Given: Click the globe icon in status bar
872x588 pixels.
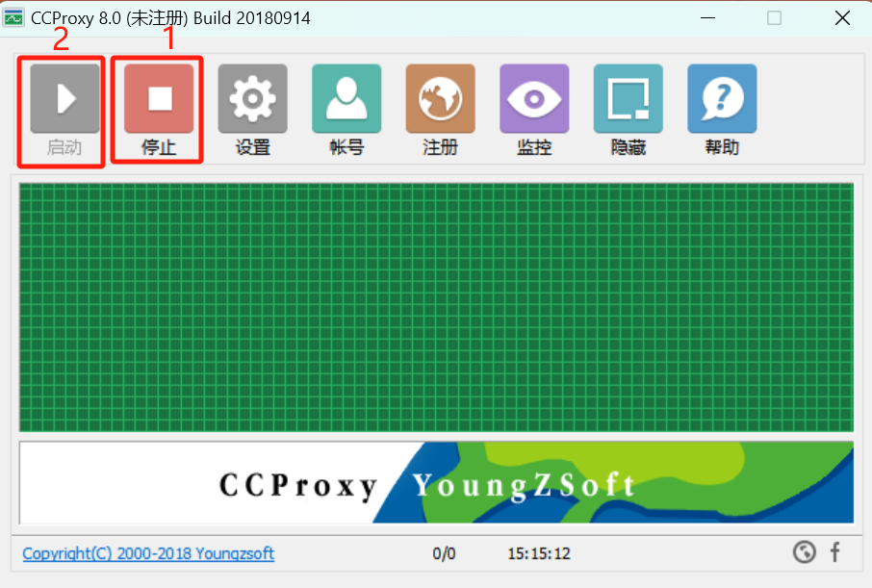Looking at the screenshot, I should tap(805, 552).
